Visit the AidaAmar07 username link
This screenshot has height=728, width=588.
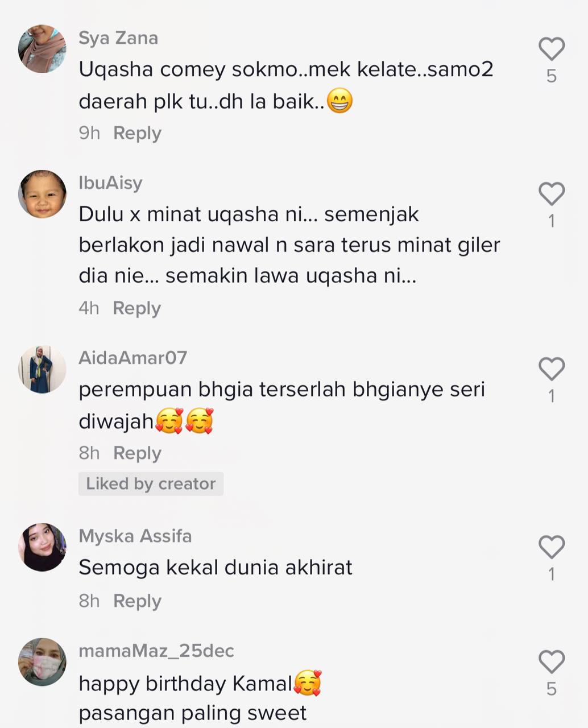(x=132, y=358)
